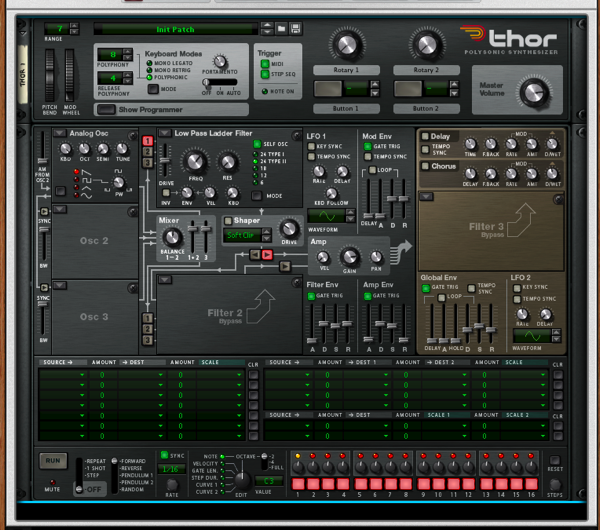Click the Osc 1 to Filter 1 routing button 1
The width and height of the screenshot is (600, 530).
click(x=147, y=141)
